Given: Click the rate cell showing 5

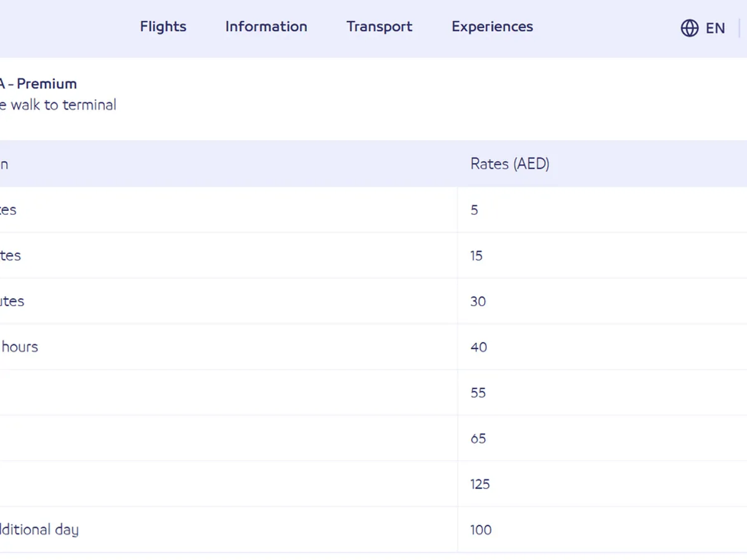Looking at the screenshot, I should point(474,210).
